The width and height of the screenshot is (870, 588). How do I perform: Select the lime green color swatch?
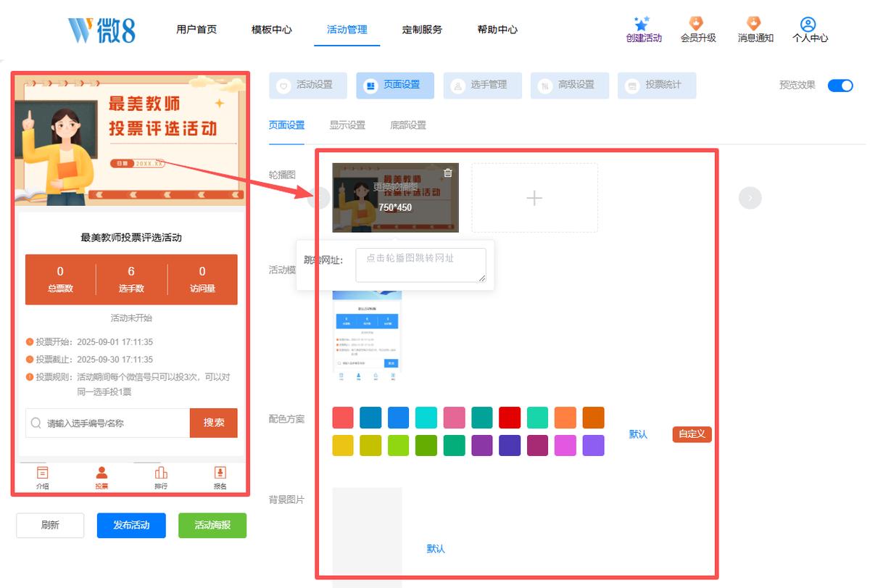[399, 445]
